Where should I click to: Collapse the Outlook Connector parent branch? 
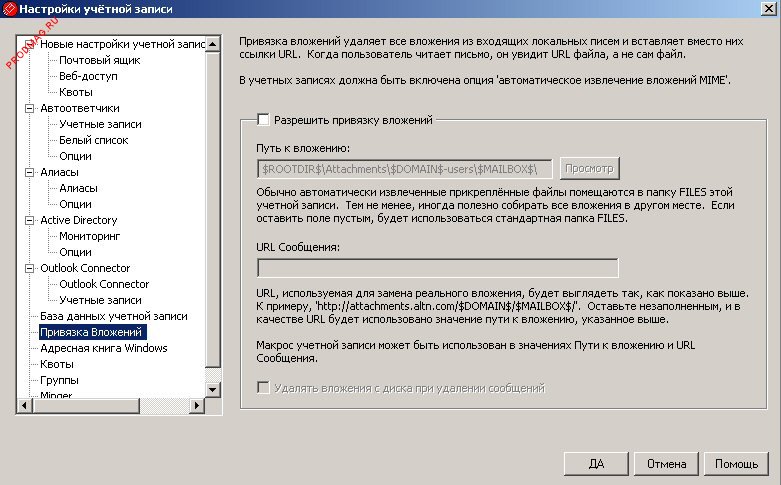[x=29, y=268]
